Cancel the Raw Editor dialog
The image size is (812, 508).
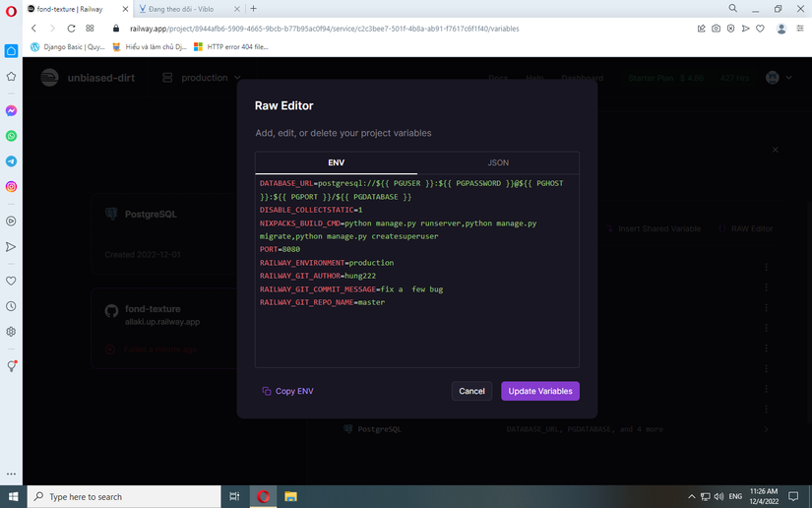(471, 391)
